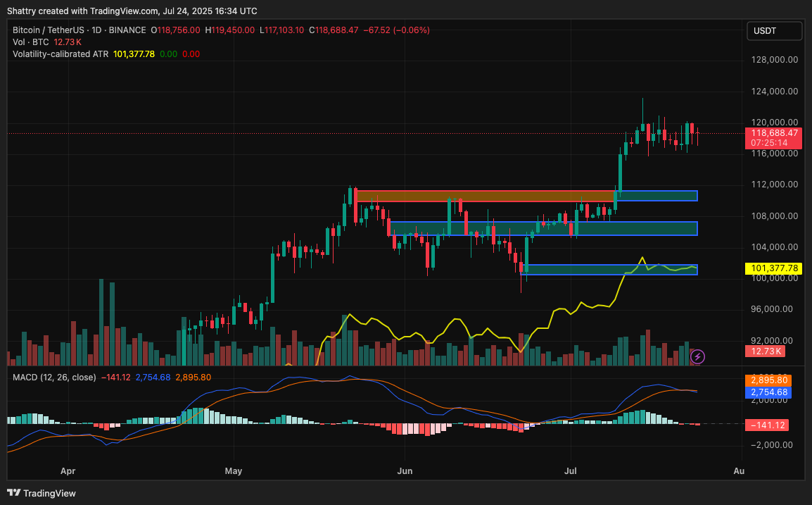Click the countdown timer under current price

coord(769,143)
